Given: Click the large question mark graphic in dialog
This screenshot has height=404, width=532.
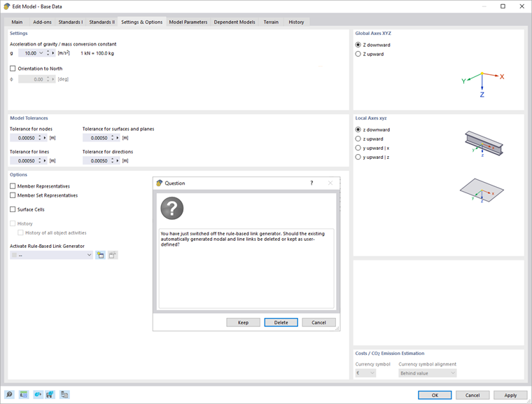Looking at the screenshot, I should pyautogui.click(x=172, y=208).
